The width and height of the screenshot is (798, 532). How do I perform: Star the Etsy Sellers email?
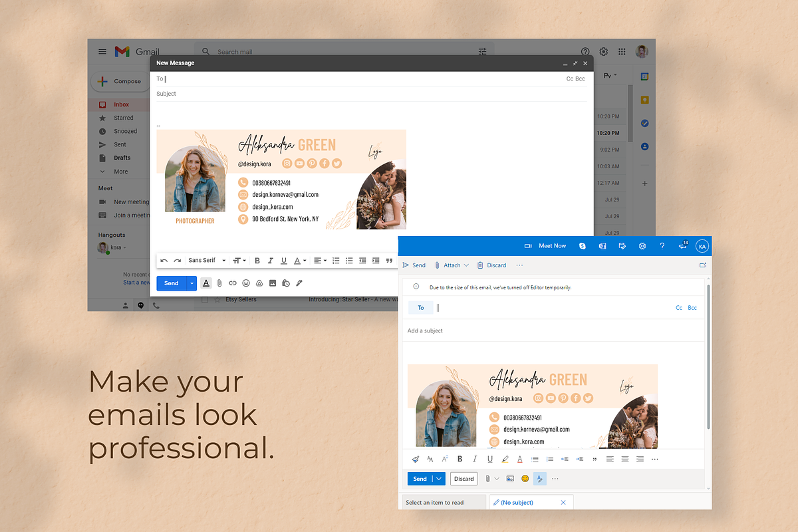tap(217, 300)
